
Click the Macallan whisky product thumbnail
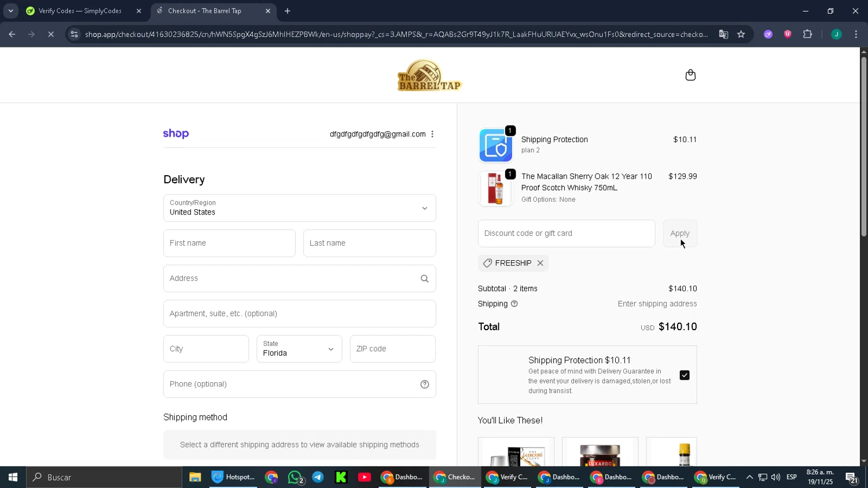pos(495,188)
